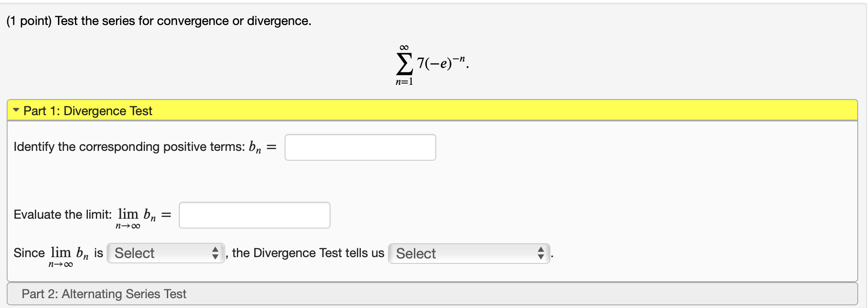Viewport: 868px width, 308px height.
Task: Click the '(1 point)' label
Action: (x=29, y=21)
